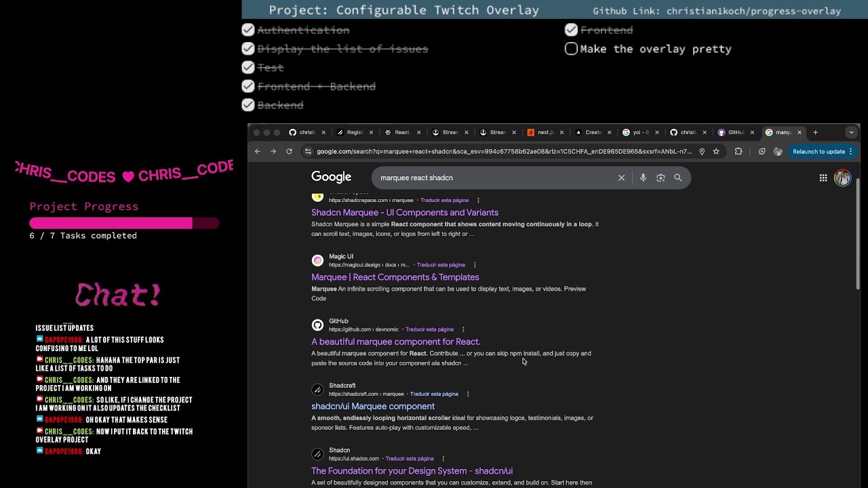
Task: Open The Foundation for your Design System link
Action: (x=412, y=470)
